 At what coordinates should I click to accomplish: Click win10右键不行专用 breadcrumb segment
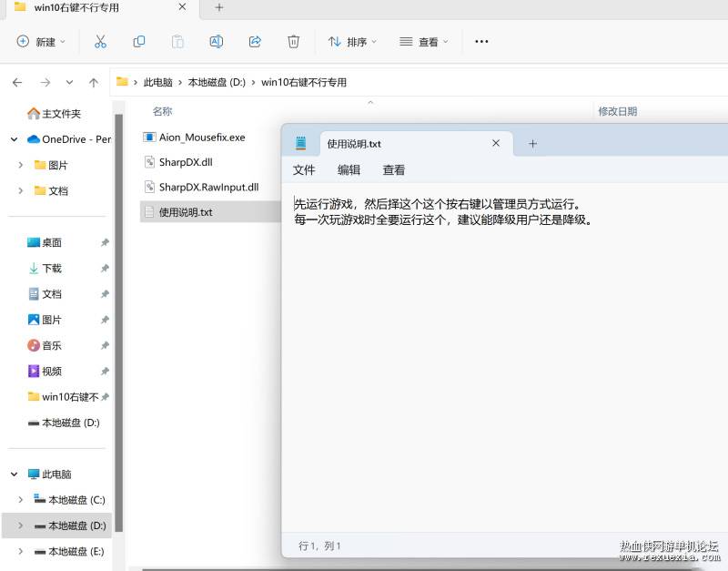[x=304, y=82]
